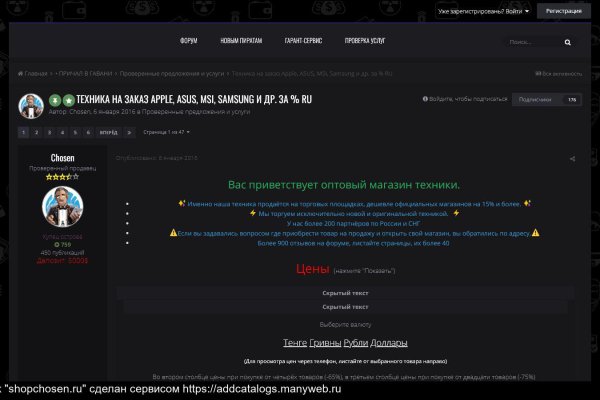
Task: Expand the Страница 1 из 47 dropdown
Action: point(166,132)
